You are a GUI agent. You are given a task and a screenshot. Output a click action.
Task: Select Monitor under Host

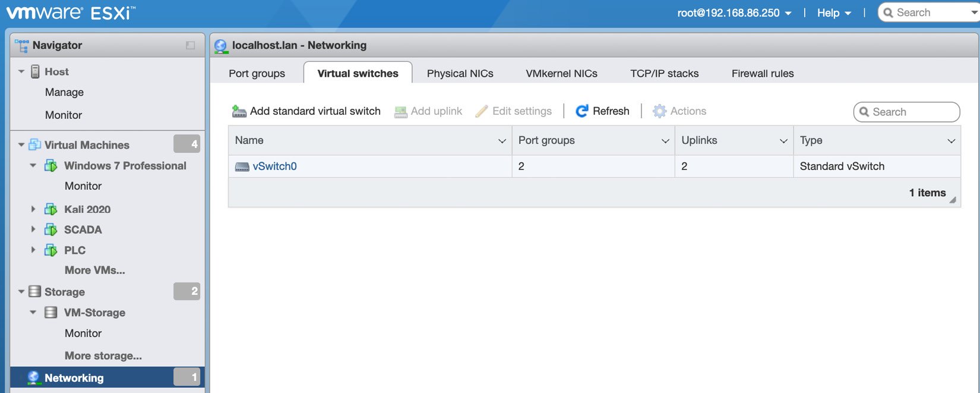point(64,115)
